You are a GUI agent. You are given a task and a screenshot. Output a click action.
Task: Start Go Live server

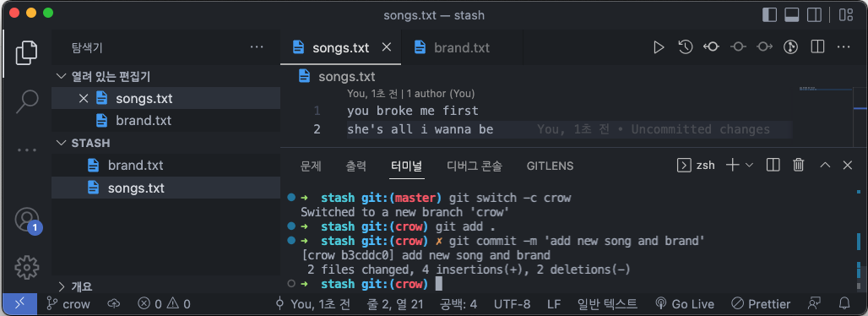coord(685,304)
